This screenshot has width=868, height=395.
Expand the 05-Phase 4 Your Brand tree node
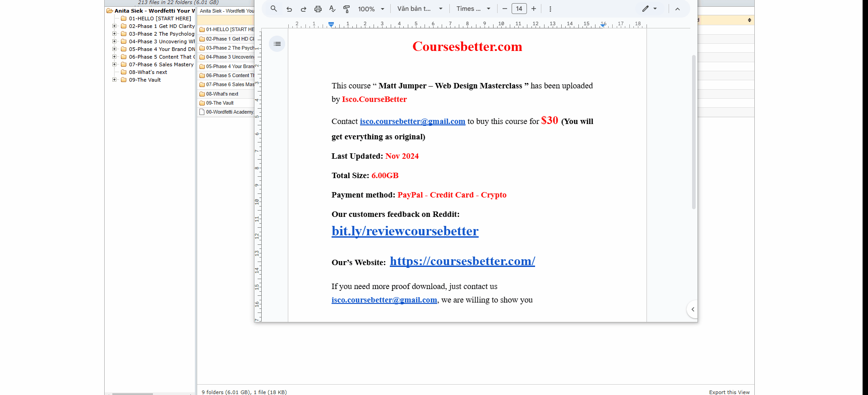(x=115, y=49)
